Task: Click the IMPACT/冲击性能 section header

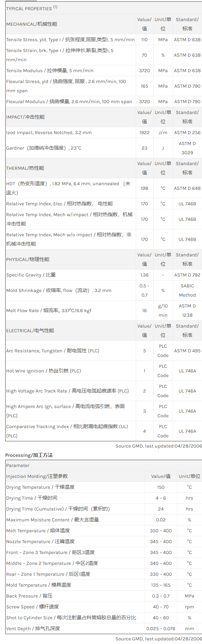Action: pyautogui.click(x=25, y=117)
